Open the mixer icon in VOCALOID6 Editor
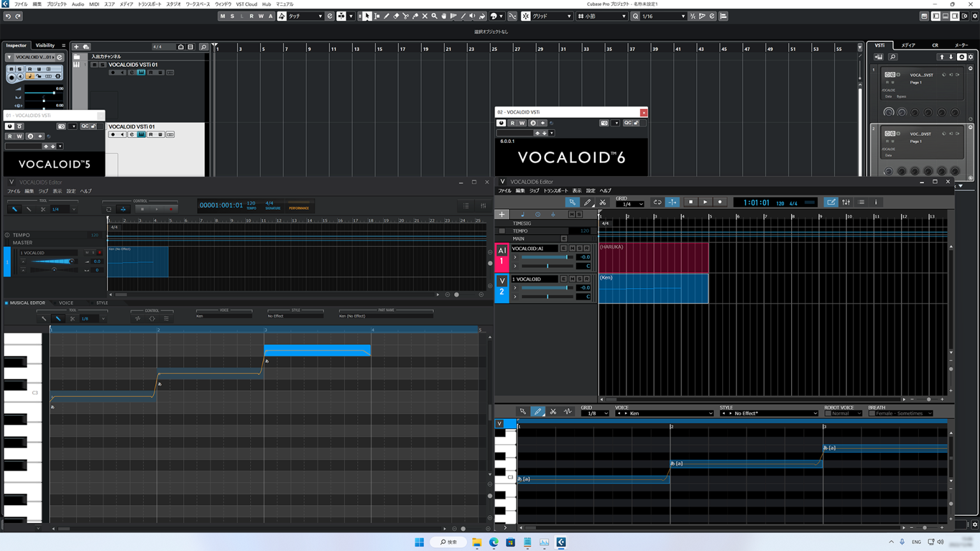 846,202
